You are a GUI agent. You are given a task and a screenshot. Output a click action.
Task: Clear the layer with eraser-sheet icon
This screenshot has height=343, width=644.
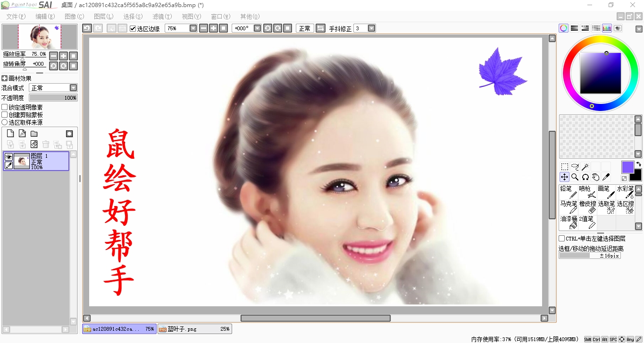tap(34, 144)
